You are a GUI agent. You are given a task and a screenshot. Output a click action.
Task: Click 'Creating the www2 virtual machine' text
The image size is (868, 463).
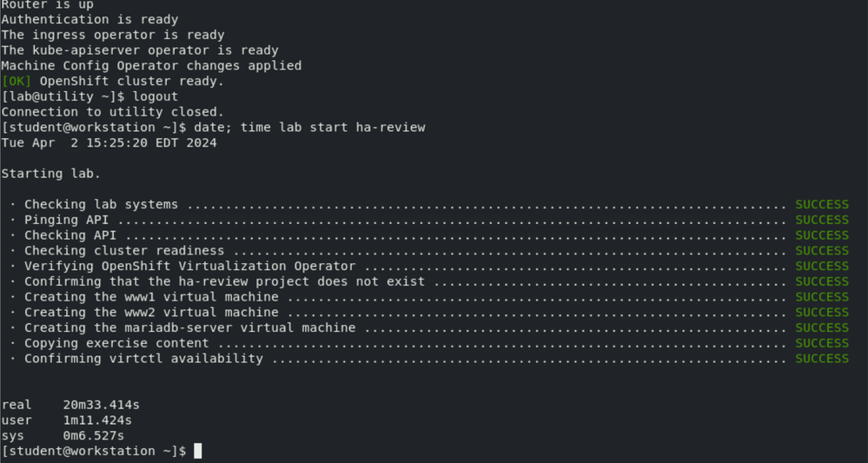[x=151, y=312]
